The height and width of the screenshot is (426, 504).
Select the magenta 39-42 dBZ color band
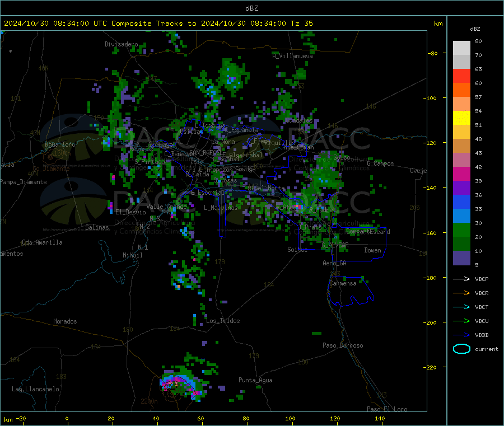tap(461, 174)
